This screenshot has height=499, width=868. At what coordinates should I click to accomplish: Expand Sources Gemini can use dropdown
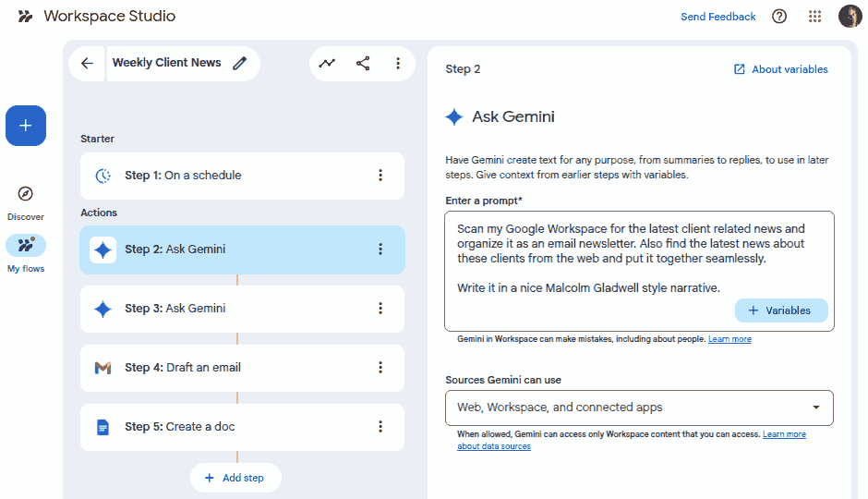639,408
